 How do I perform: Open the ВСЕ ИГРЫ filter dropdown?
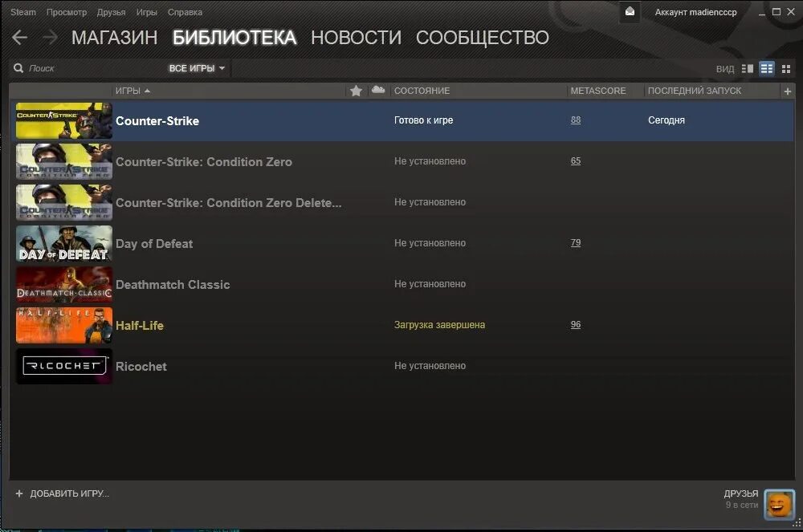[197, 68]
